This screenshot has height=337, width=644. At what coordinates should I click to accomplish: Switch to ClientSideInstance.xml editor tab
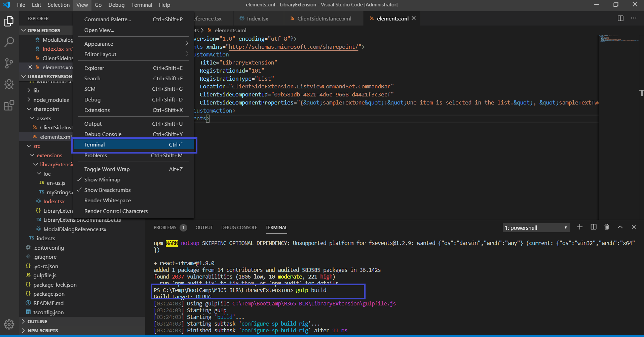pyautogui.click(x=324, y=18)
